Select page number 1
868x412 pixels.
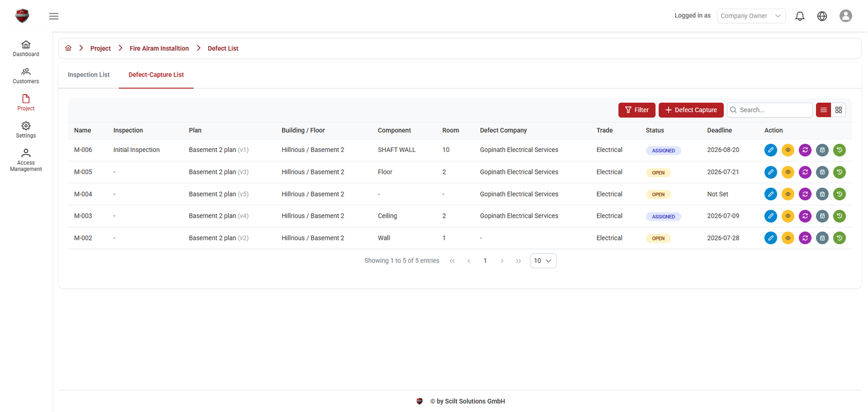[485, 261]
